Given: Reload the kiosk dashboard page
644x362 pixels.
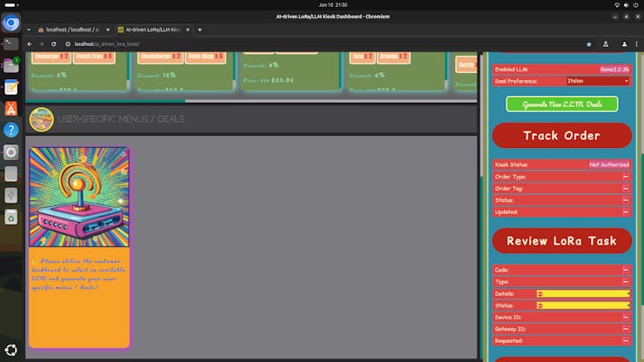Looking at the screenshot, I should (x=53, y=44).
